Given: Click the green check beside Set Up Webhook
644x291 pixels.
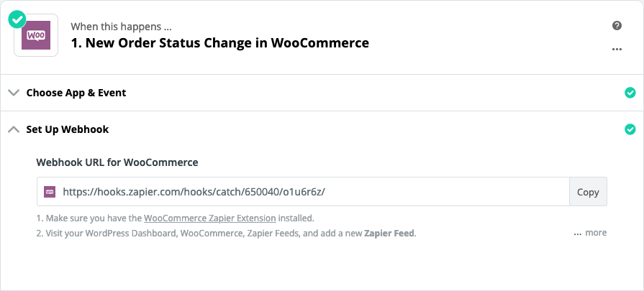Looking at the screenshot, I should [630, 130].
